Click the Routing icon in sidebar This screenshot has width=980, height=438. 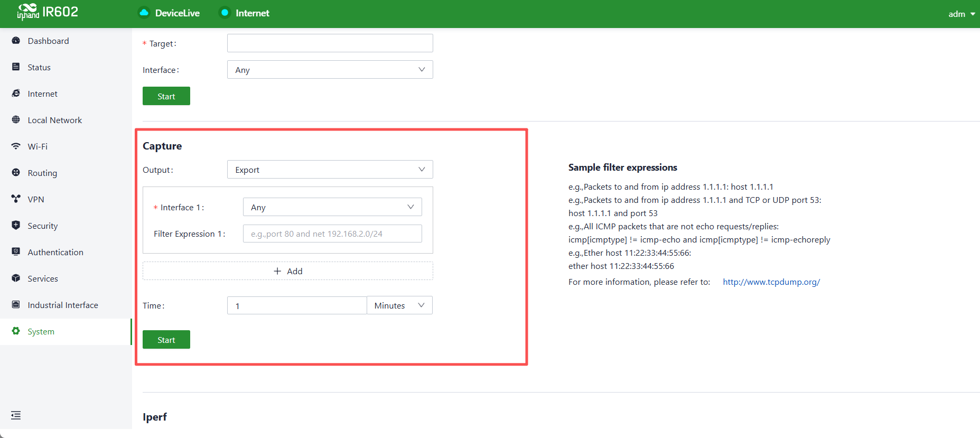click(x=16, y=172)
